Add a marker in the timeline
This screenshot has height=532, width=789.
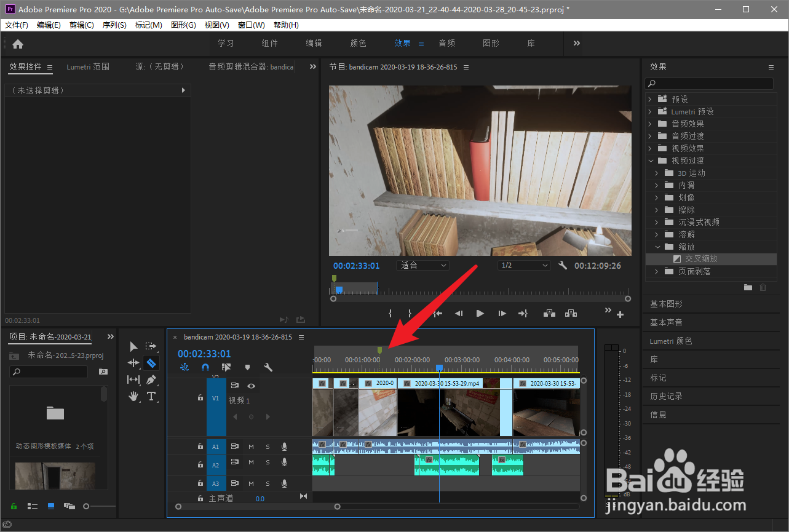(247, 367)
